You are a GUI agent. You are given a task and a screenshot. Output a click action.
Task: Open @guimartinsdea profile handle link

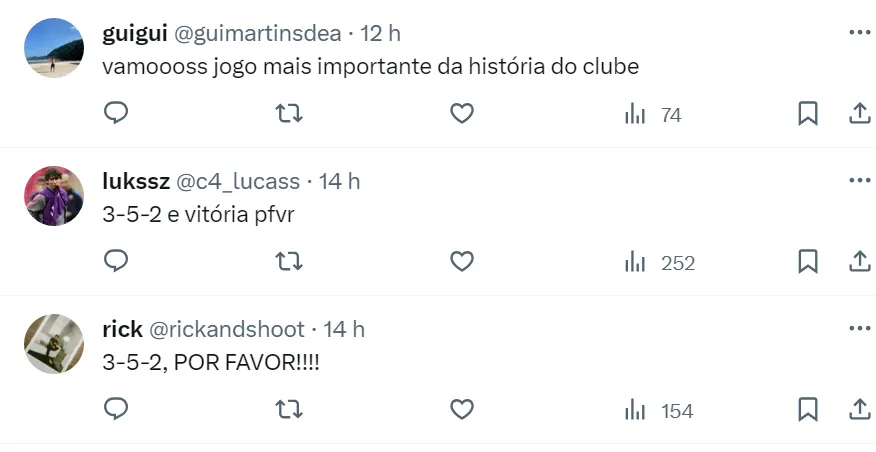[x=260, y=33]
